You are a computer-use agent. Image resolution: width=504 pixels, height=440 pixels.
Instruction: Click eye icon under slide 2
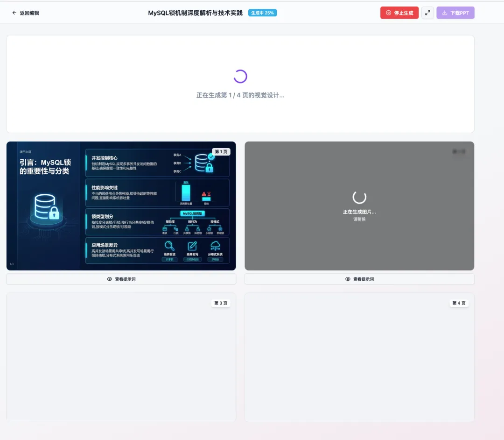point(348,279)
